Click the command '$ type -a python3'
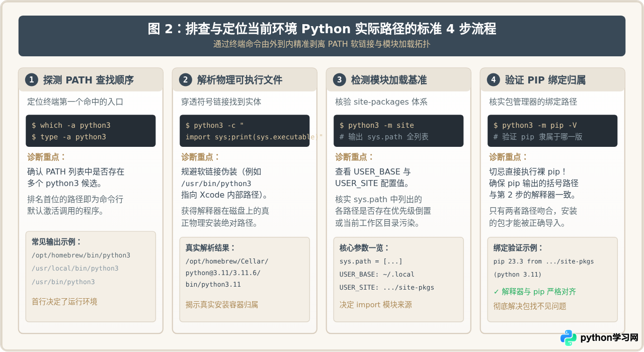This screenshot has height=352, width=644. pos(69,137)
